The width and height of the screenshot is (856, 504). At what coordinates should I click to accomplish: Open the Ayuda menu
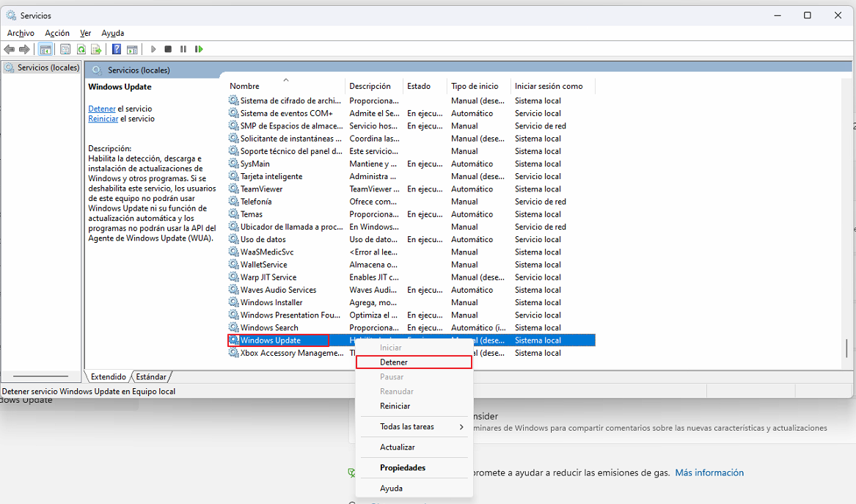click(x=112, y=33)
